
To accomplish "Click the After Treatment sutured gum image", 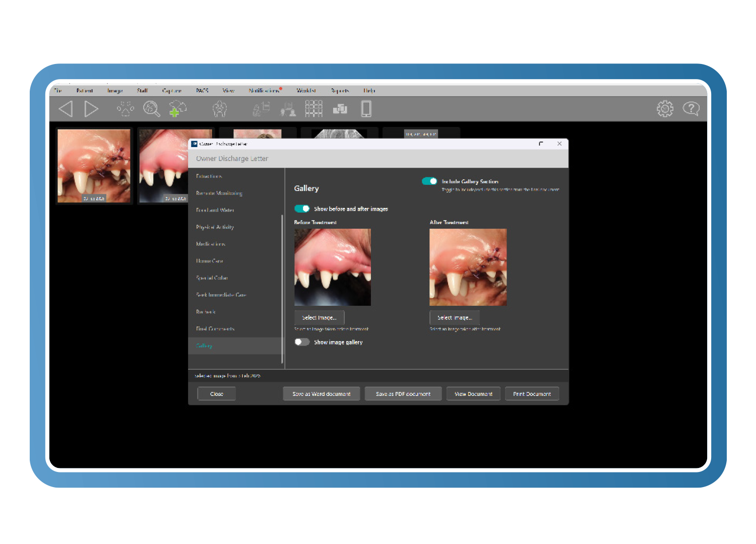I will click(468, 267).
